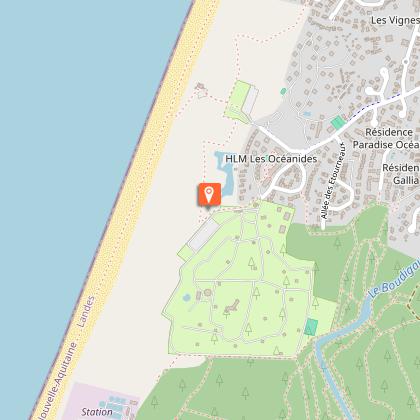Image resolution: width=420 pixels, height=420 pixels.
Task: Click the Résidence Gallia label
Action: 401,174
